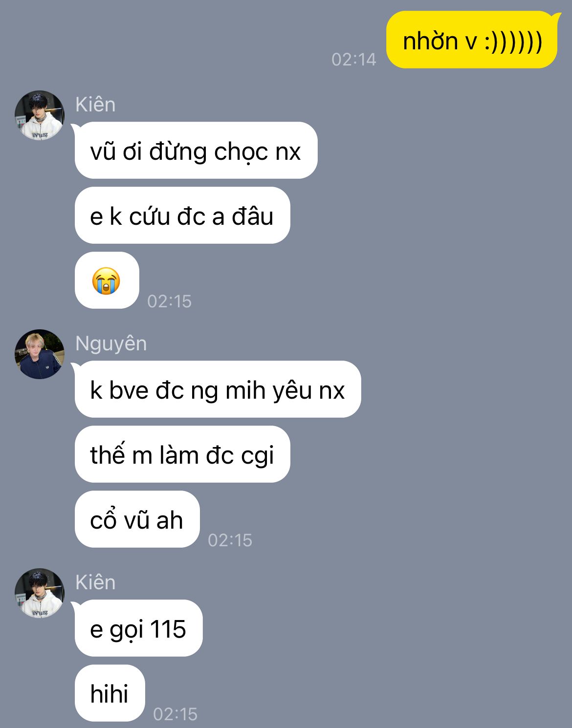Tap the 02:15 timestamp beside the crying emoji
The width and height of the screenshot is (572, 728).
(169, 301)
